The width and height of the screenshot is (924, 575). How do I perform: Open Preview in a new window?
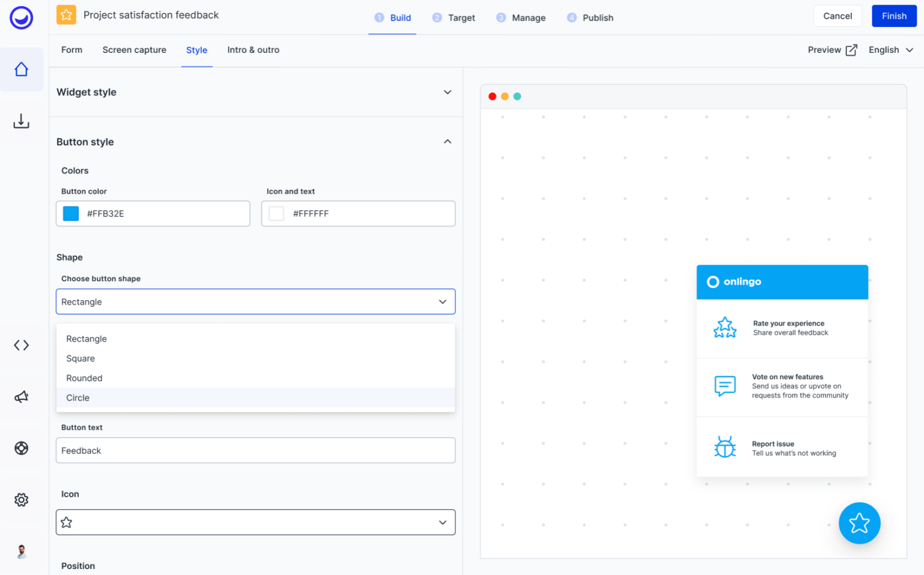pos(832,50)
